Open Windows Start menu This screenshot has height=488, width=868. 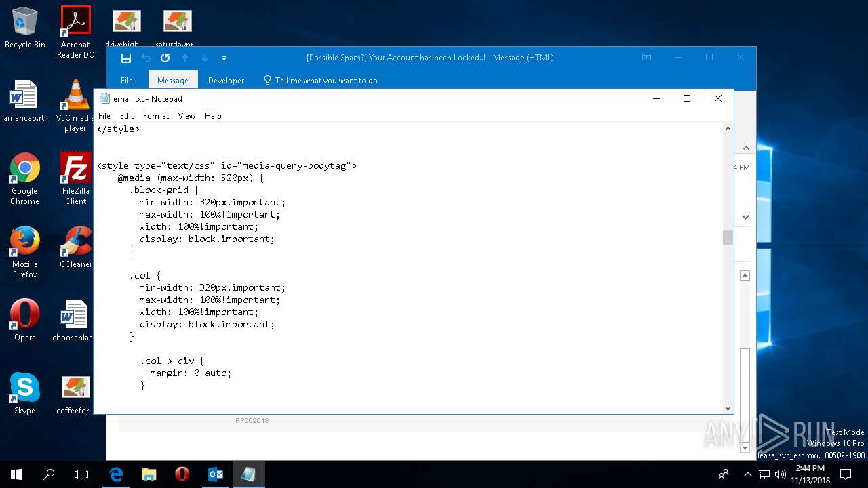click(x=16, y=474)
